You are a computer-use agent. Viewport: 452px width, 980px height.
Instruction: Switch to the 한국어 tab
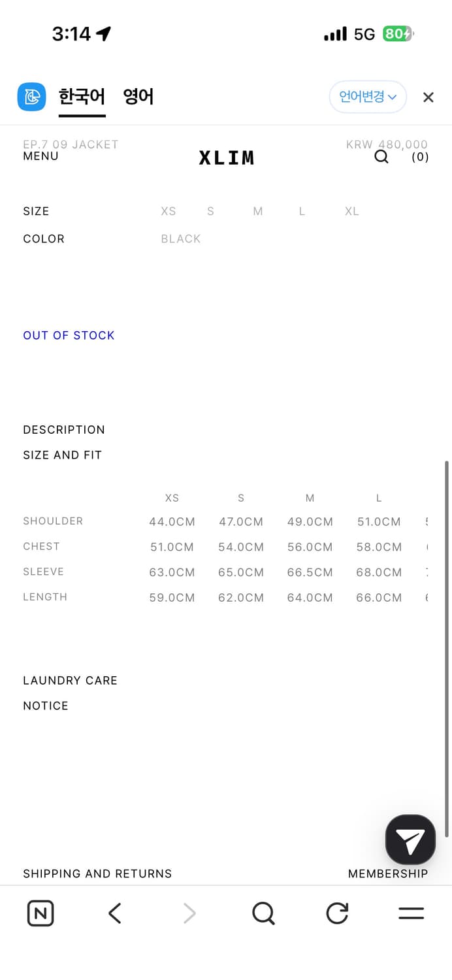82,97
